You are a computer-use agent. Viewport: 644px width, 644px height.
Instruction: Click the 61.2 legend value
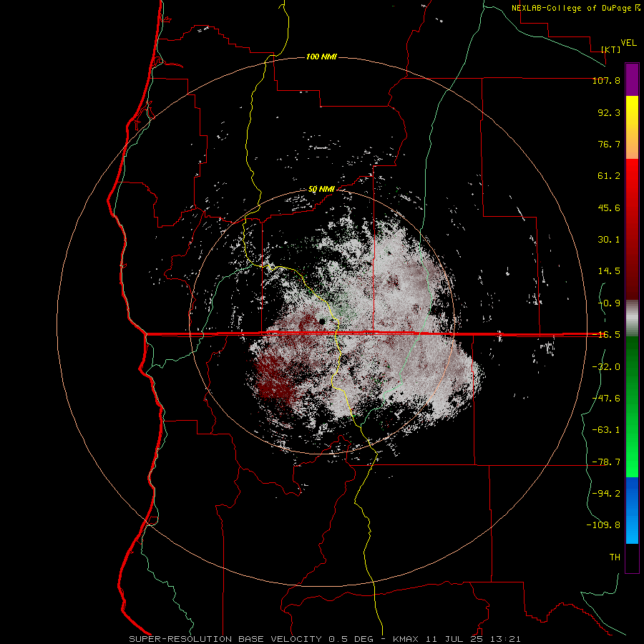pos(609,176)
